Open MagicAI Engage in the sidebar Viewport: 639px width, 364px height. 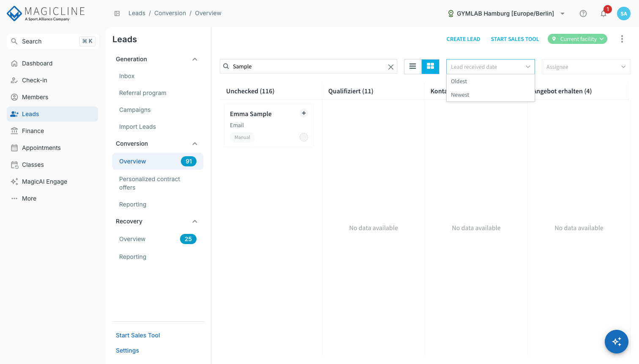[x=44, y=182]
